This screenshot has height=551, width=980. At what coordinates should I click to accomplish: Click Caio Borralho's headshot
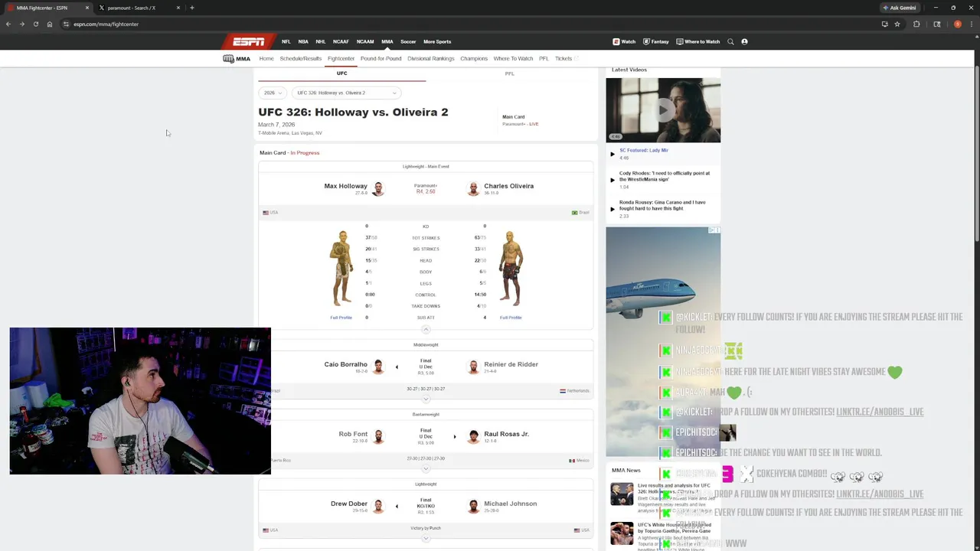pyautogui.click(x=377, y=367)
